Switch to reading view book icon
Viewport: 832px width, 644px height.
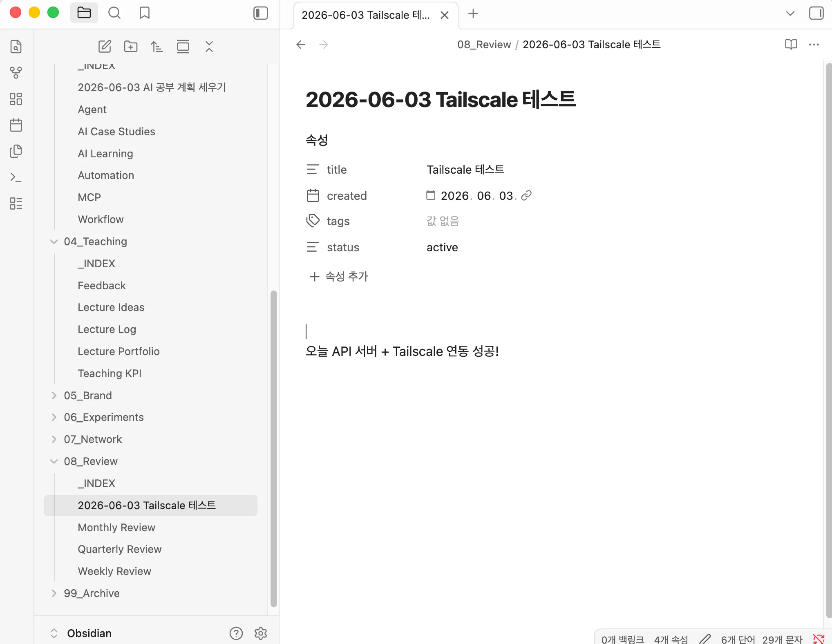[x=791, y=44]
